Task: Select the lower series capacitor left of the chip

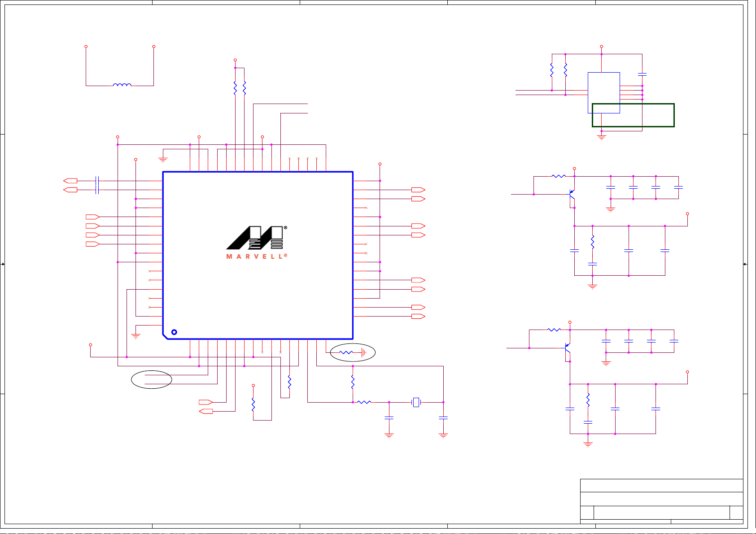Action: coord(97,190)
